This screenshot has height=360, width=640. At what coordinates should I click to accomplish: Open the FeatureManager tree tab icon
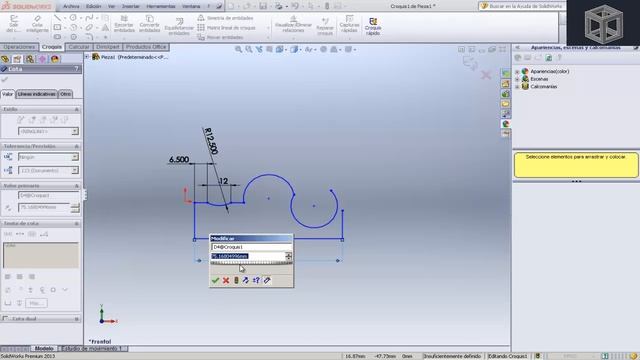pos(5,59)
